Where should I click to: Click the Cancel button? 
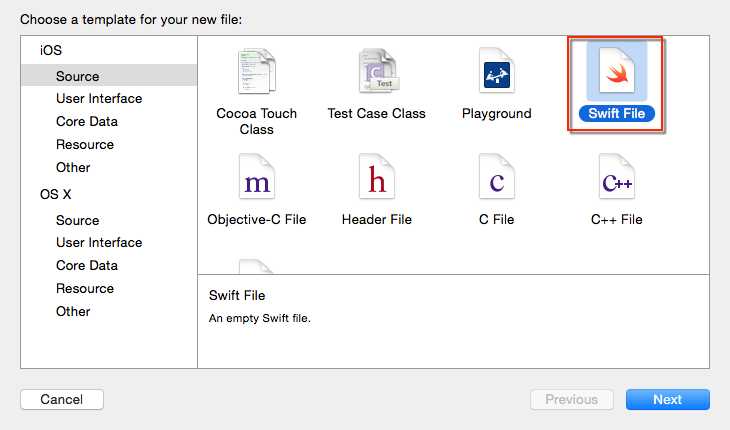coord(62,399)
